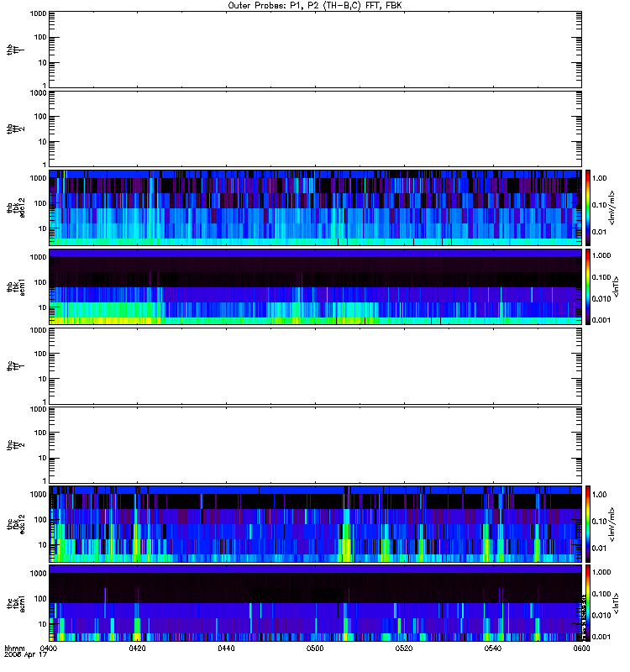Click the color bar beside the thc fbk scm1 panel
The height and width of the screenshot is (672, 630).
(x=588, y=603)
